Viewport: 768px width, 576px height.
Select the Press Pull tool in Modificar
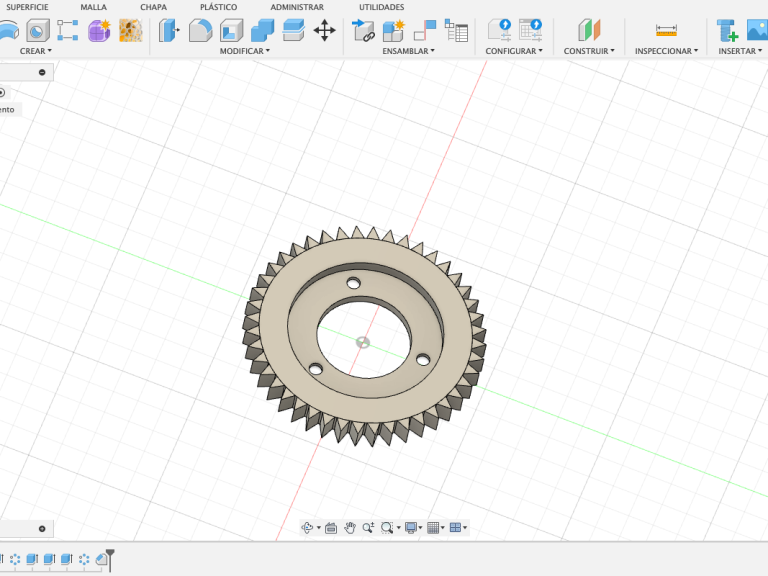pyautogui.click(x=167, y=30)
